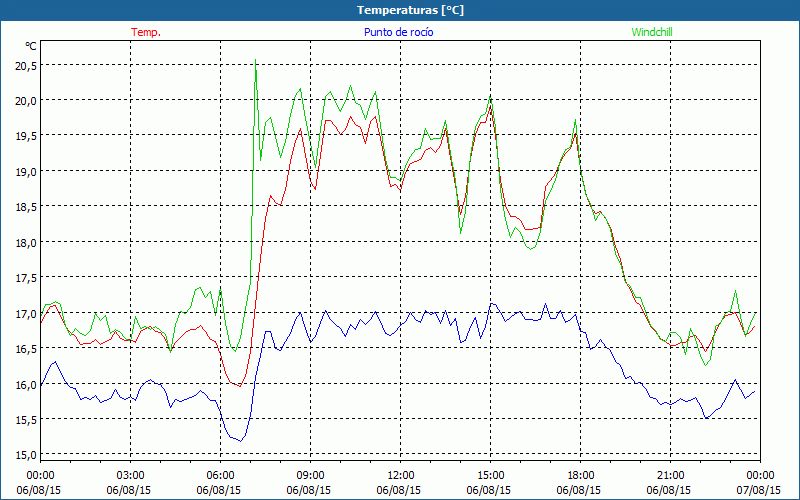This screenshot has height=500, width=800.
Task: Click the 16,0 y-axis value
Action: coord(26,385)
